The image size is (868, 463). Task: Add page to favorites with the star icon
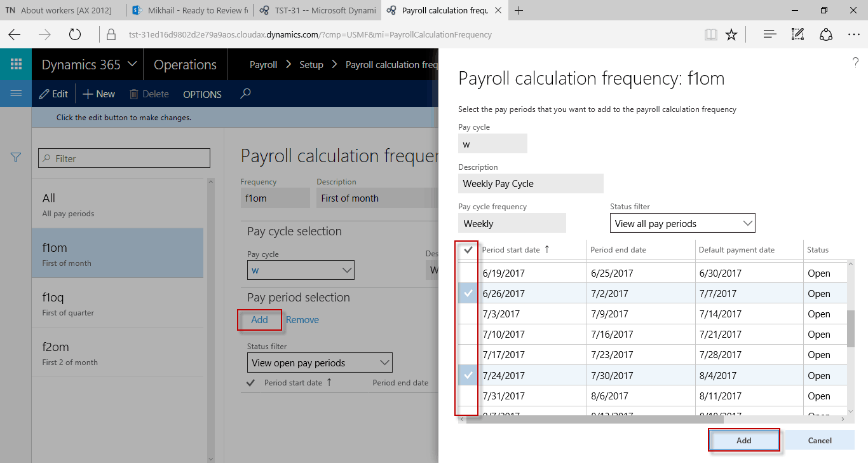tap(731, 35)
